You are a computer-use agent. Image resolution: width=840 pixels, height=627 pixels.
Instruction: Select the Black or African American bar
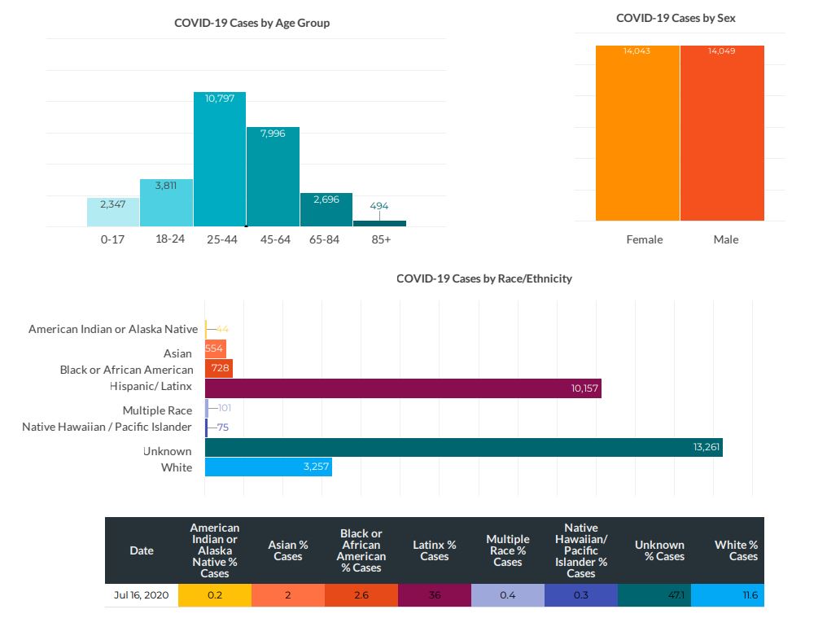219,369
